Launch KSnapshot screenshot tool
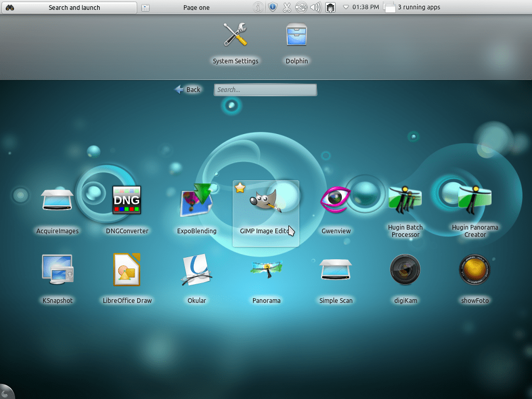532x399 pixels. coord(57,280)
